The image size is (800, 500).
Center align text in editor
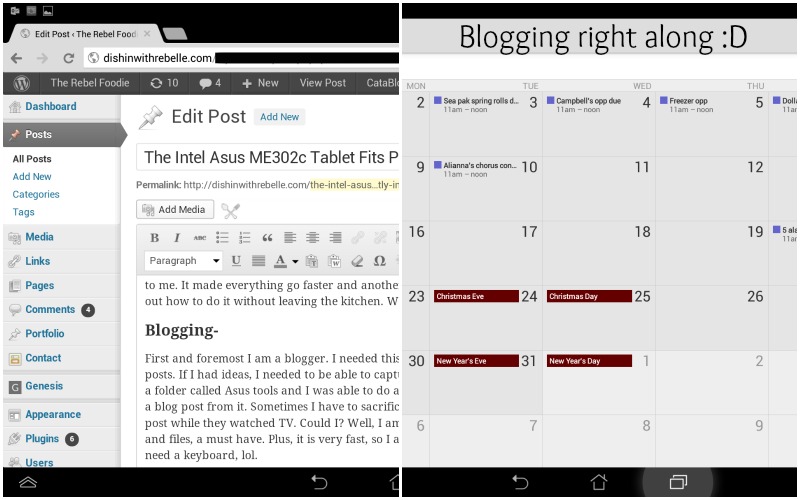click(x=312, y=237)
